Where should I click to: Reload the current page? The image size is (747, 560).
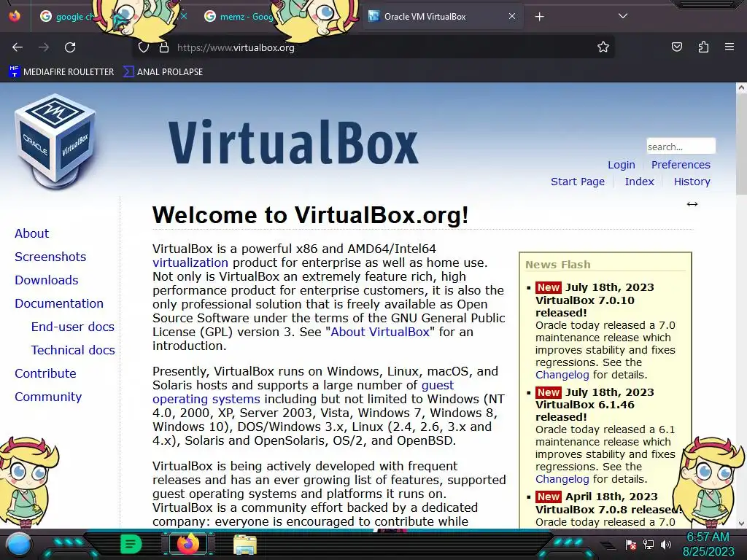[70, 47]
